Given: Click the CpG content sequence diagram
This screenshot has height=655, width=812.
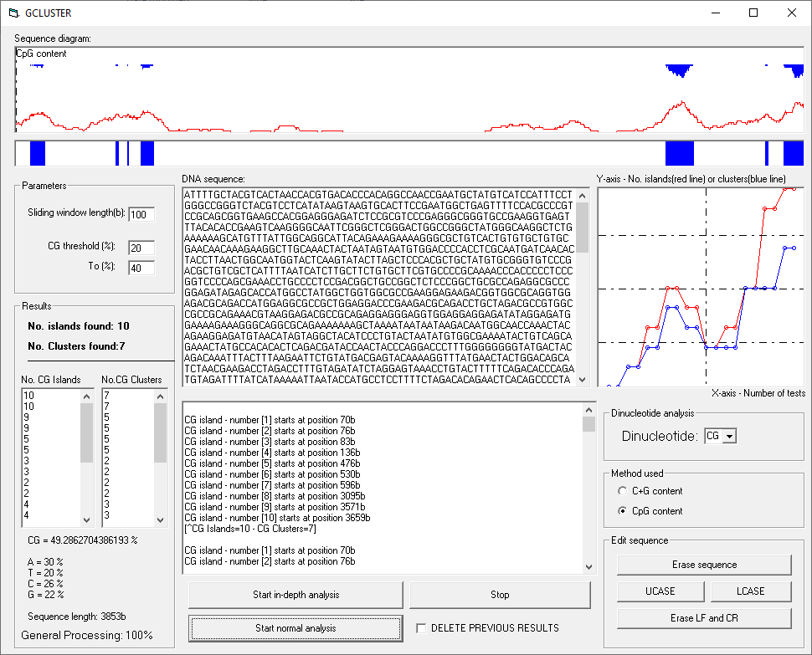Looking at the screenshot, I should [x=409, y=90].
